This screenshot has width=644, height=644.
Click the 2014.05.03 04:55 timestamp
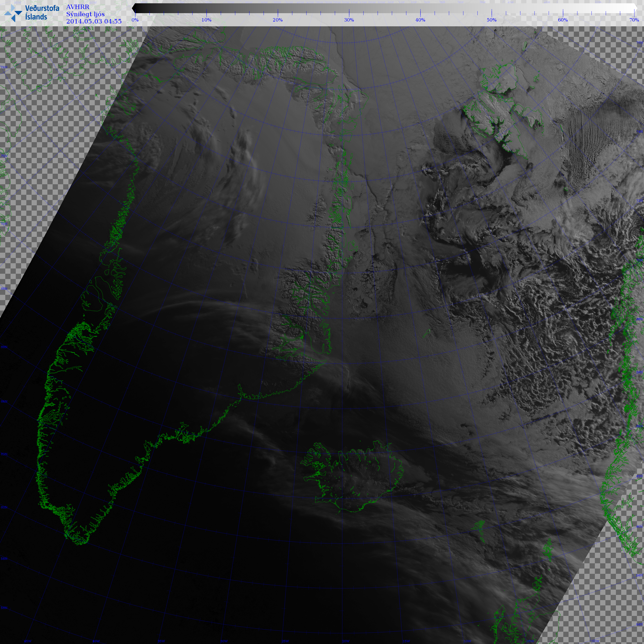(94, 21)
